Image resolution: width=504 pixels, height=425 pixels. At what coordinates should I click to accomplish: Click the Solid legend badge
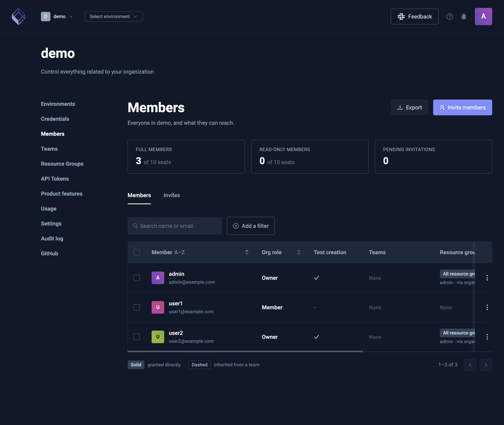(136, 365)
